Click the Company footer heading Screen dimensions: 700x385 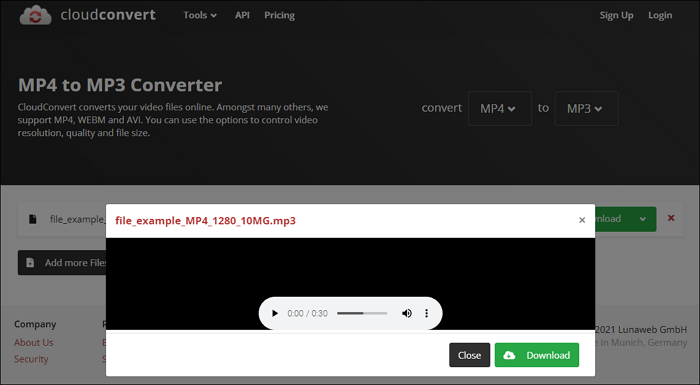pos(35,324)
